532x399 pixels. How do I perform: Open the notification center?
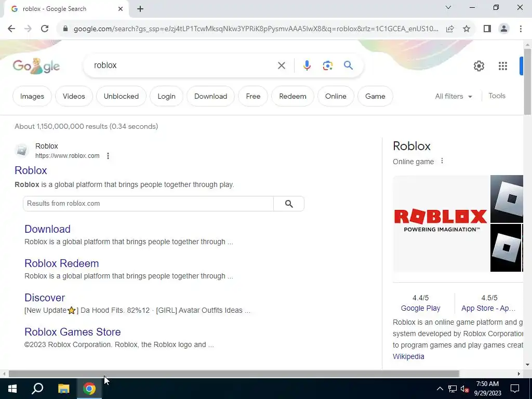(x=515, y=389)
